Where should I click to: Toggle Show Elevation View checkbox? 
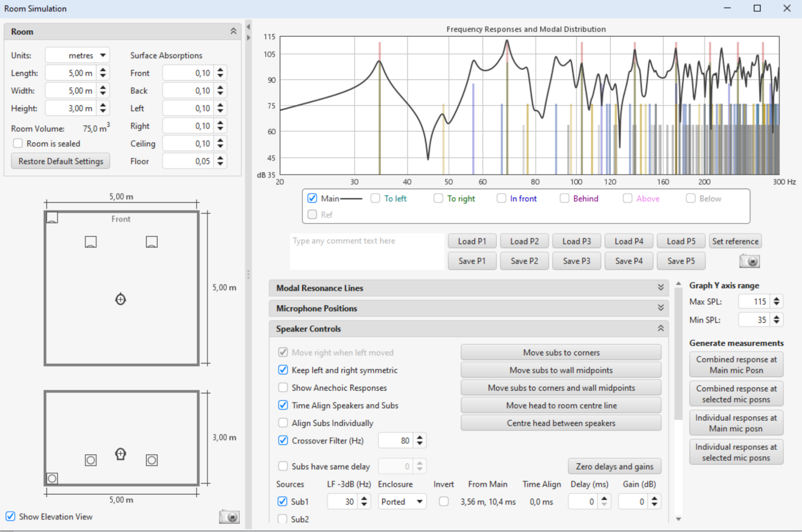coord(11,516)
